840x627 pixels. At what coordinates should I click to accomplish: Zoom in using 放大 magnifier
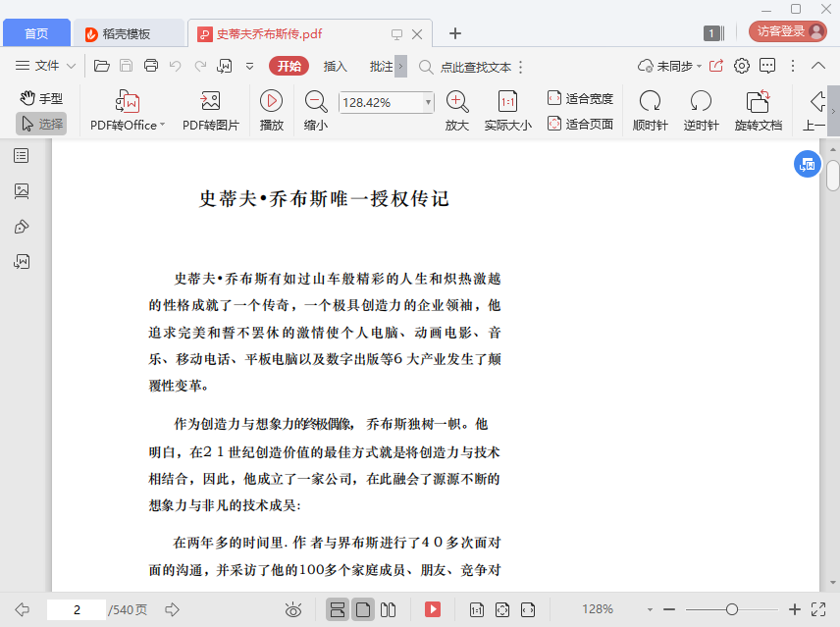(x=457, y=111)
